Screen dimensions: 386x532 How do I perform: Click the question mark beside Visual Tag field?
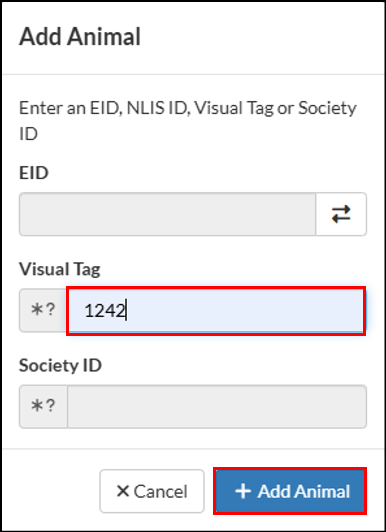[x=50, y=309]
